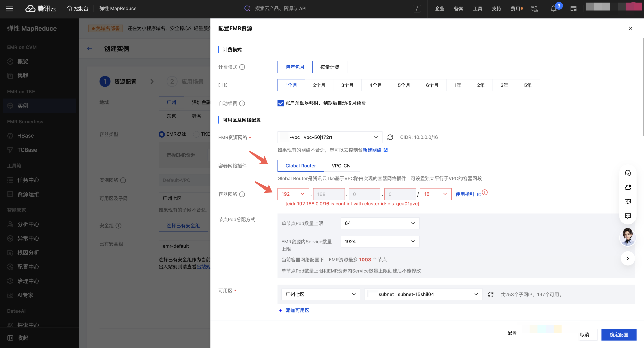Open 企业 in the top menu
644x348 pixels.
(x=439, y=9)
